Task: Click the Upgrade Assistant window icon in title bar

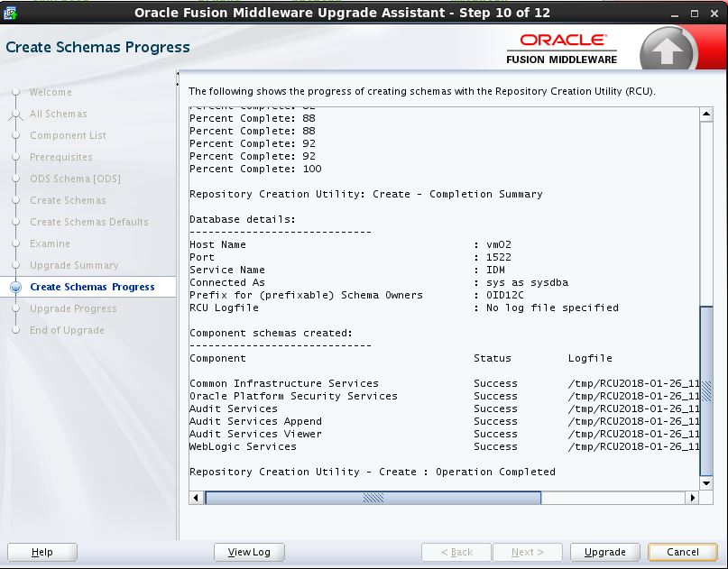Action: pyautogui.click(x=10, y=13)
